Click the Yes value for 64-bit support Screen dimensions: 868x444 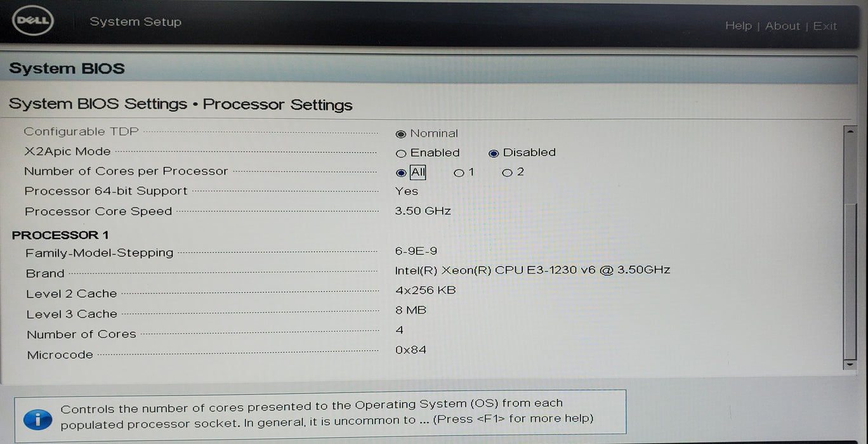click(x=407, y=192)
